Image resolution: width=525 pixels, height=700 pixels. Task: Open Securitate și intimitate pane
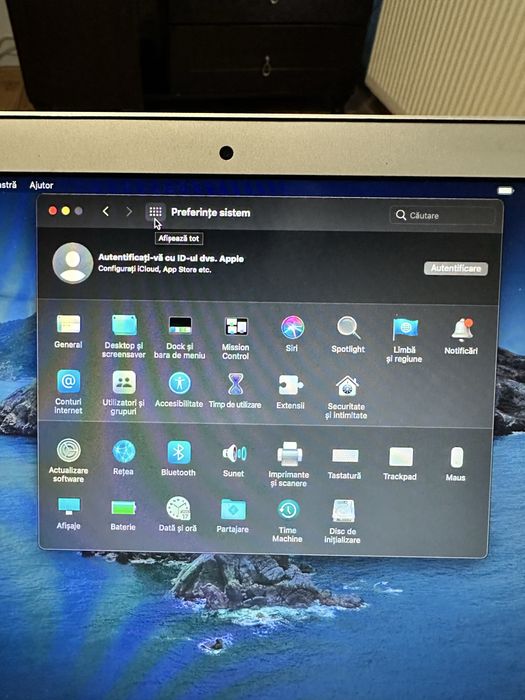point(346,397)
